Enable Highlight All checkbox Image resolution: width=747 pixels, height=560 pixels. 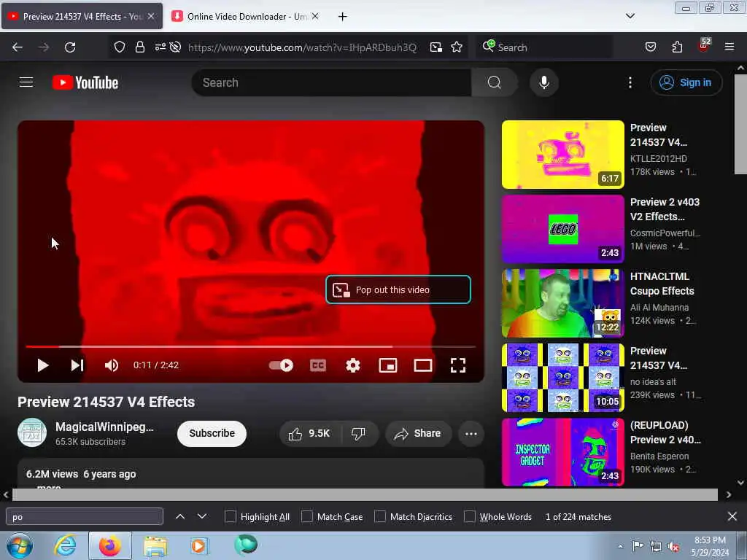pos(230,516)
